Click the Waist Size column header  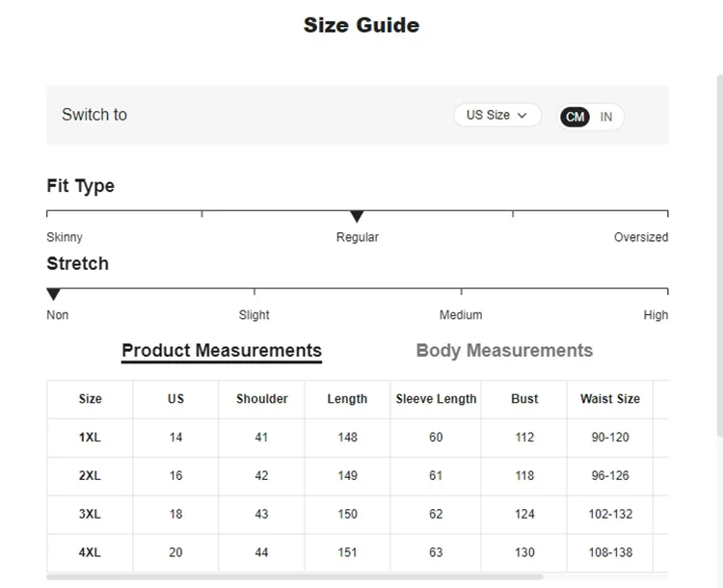click(610, 399)
